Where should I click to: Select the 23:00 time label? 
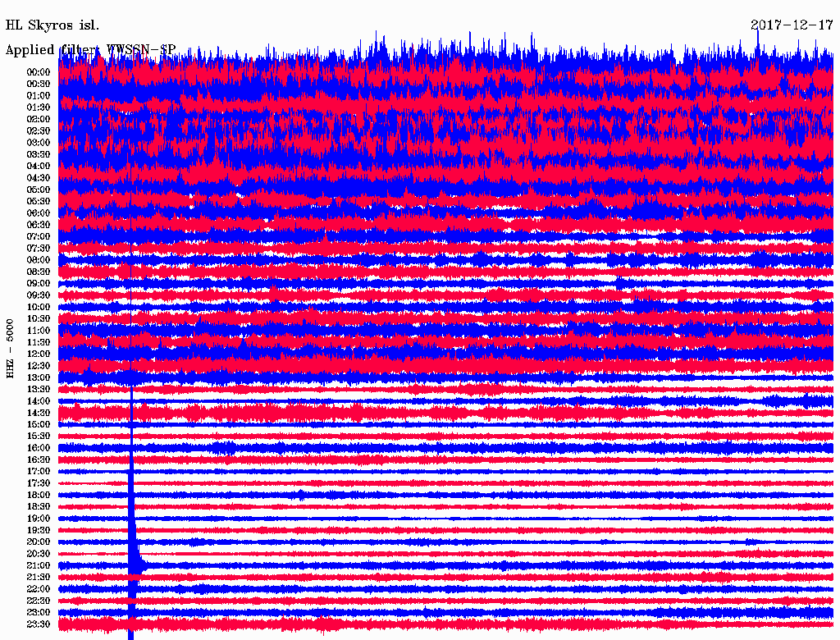click(x=39, y=613)
